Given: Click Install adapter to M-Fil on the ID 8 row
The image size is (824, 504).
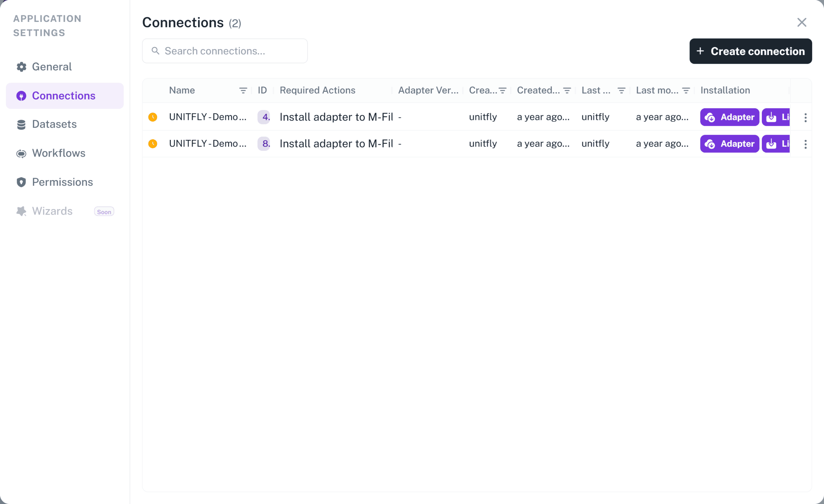Looking at the screenshot, I should (336, 144).
